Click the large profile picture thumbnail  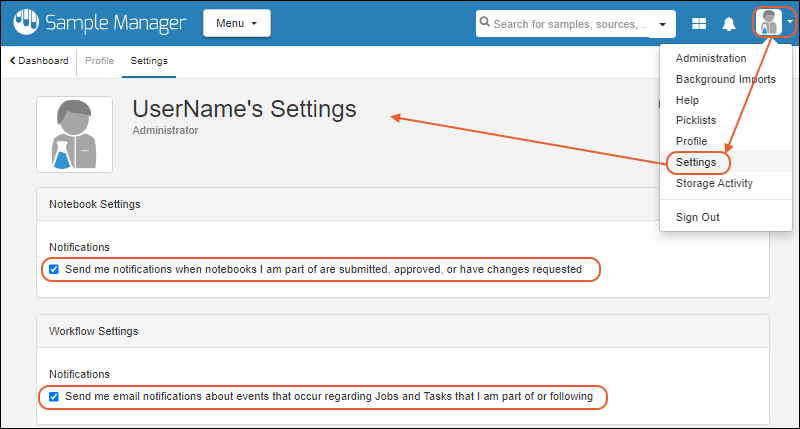pyautogui.click(x=74, y=134)
